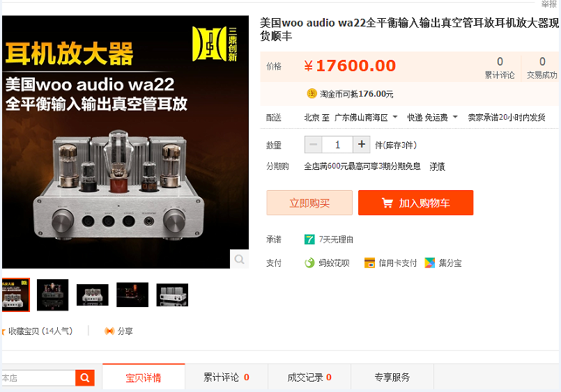Viewport: 561px width, 392px height.
Task: Click the orange search button in shop bar
Action: 85,377
